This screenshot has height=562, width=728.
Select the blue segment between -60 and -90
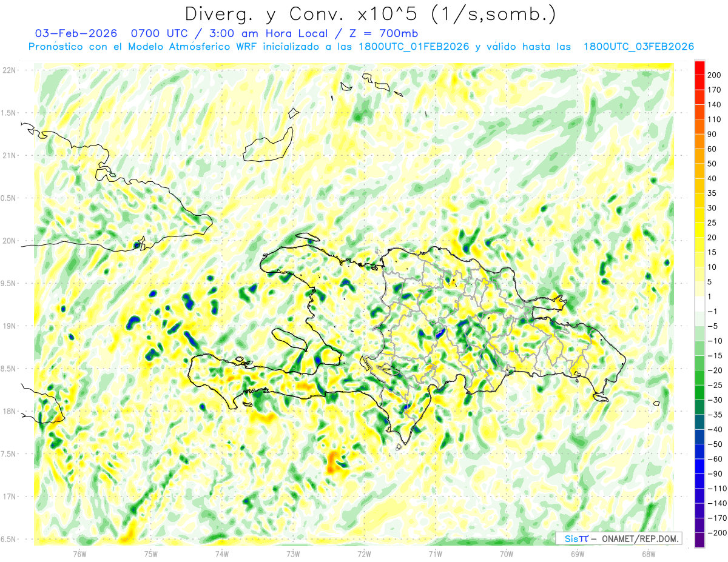point(699,466)
